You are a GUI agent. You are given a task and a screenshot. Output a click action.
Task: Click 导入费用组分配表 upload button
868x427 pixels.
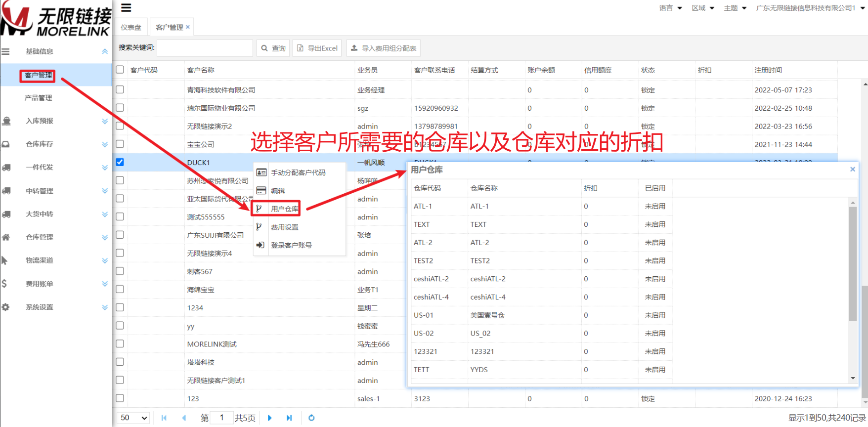pos(383,48)
